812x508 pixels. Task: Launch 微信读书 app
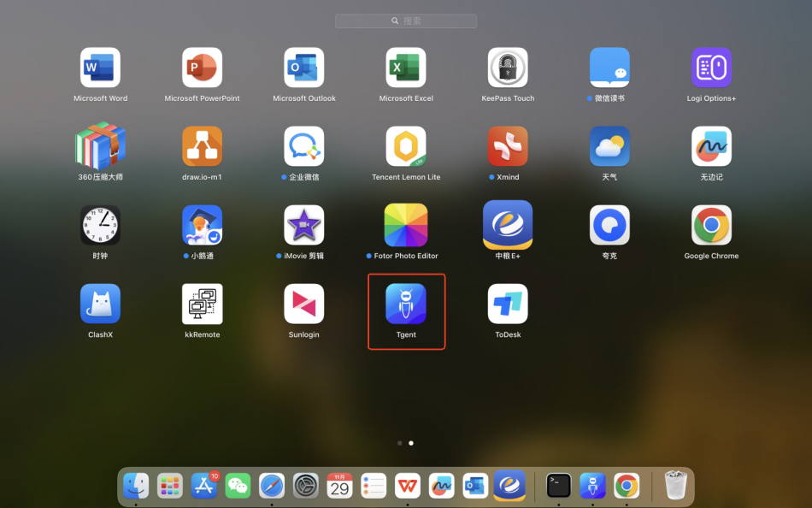(609, 68)
